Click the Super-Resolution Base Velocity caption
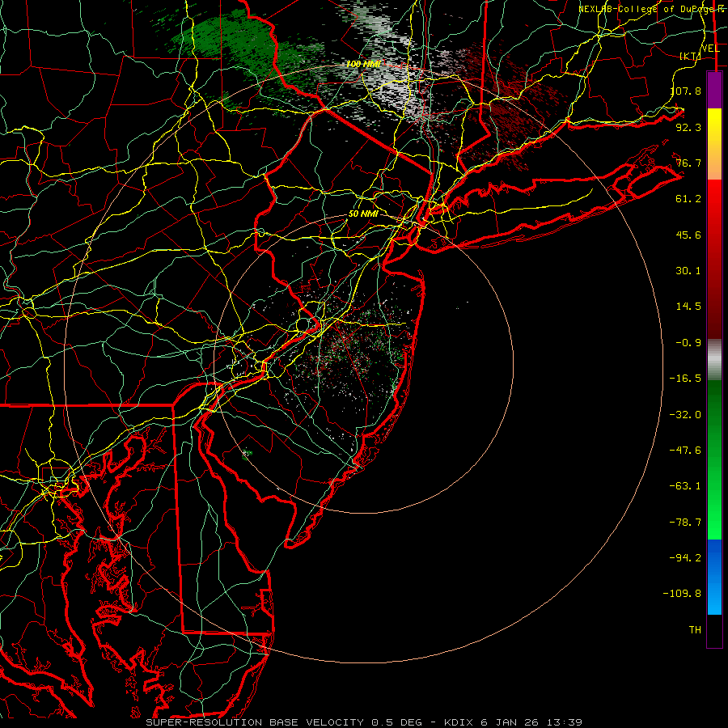The height and width of the screenshot is (728, 728). pyautogui.click(x=363, y=722)
